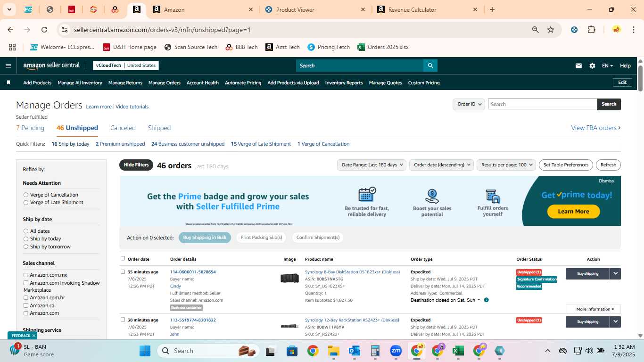Open the Order ID search type dropdown

[x=469, y=104]
